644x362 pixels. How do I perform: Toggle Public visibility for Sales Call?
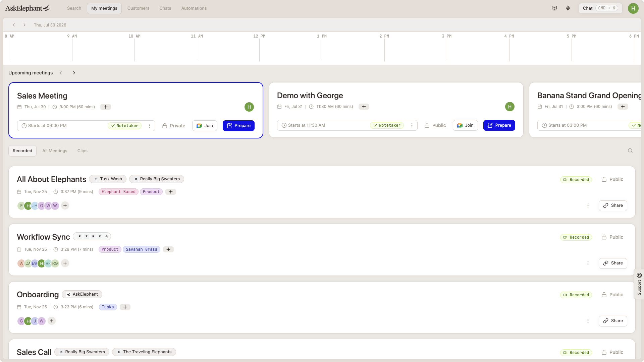[x=612, y=352]
